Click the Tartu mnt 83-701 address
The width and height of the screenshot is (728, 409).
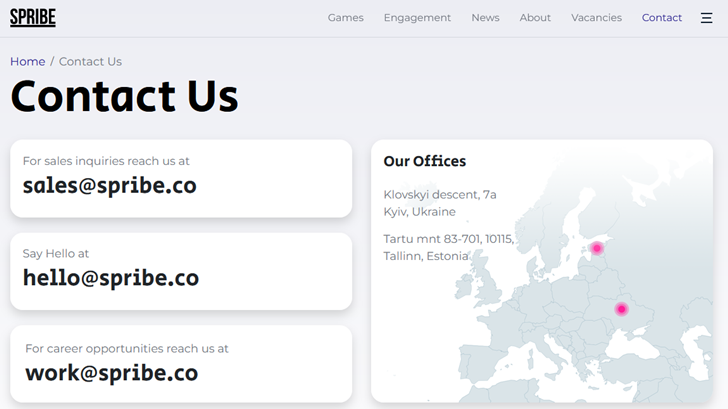pos(448,239)
